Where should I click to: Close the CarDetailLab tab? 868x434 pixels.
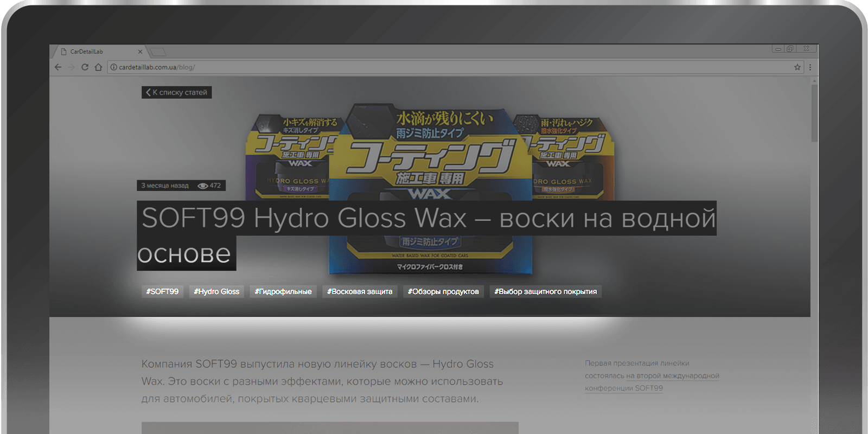point(140,52)
